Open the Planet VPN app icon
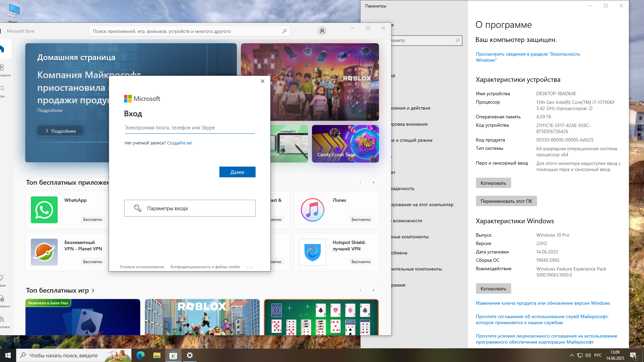Screen dimensions: 644x362 tap(44, 252)
